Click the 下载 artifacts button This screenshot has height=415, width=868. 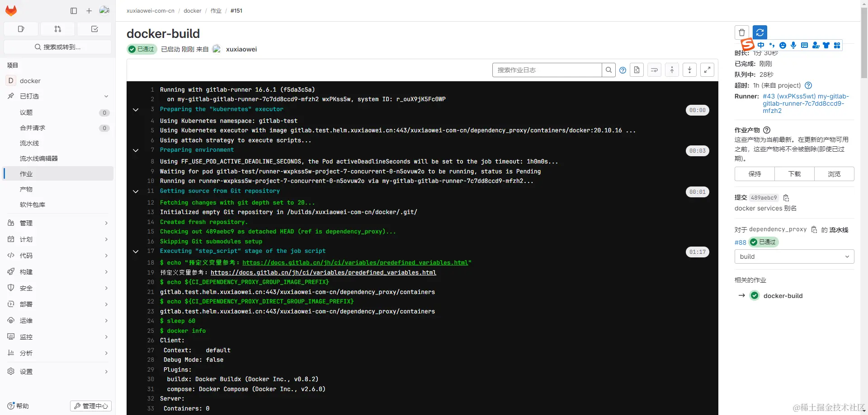[794, 174]
